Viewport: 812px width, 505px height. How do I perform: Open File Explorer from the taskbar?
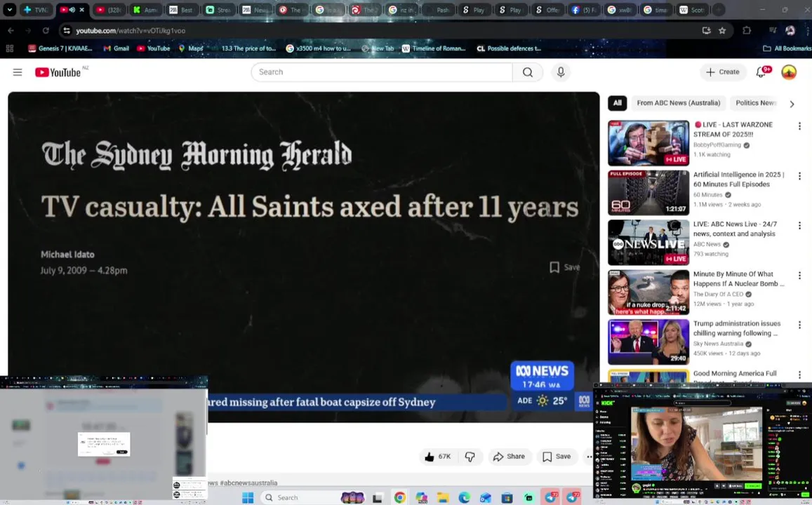(442, 497)
